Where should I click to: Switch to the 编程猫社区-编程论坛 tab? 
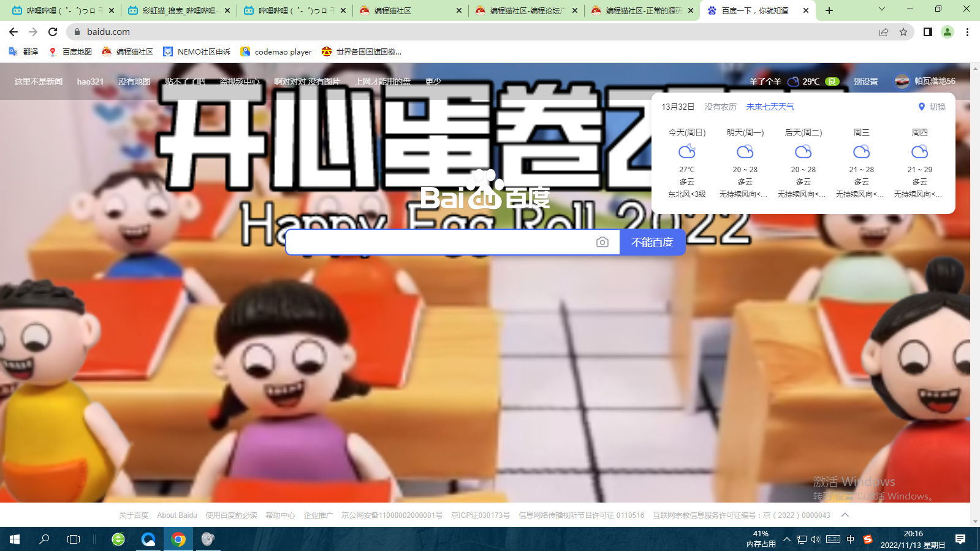[525, 10]
